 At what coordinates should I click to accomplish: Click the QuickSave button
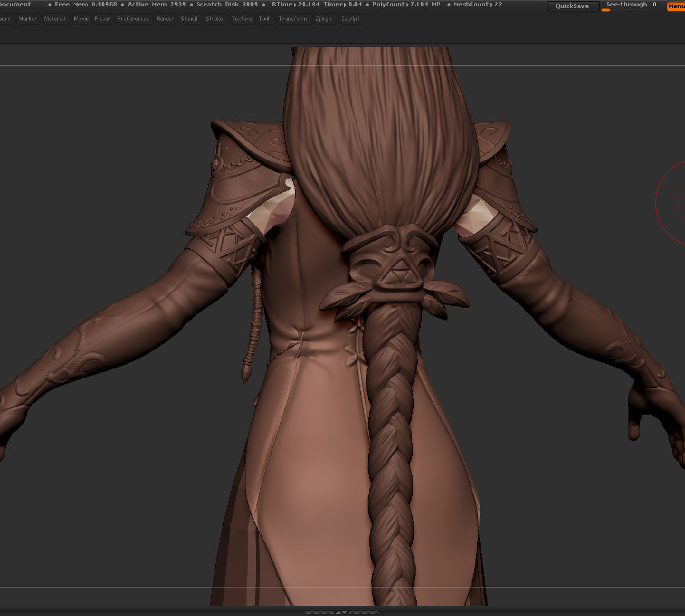[x=573, y=6]
